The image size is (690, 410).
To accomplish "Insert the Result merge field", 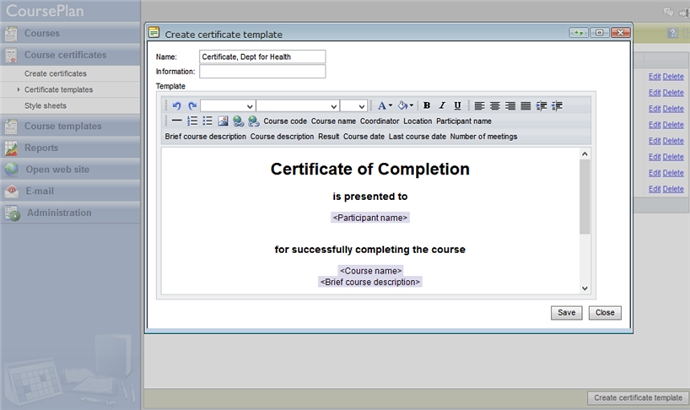I will click(x=329, y=136).
